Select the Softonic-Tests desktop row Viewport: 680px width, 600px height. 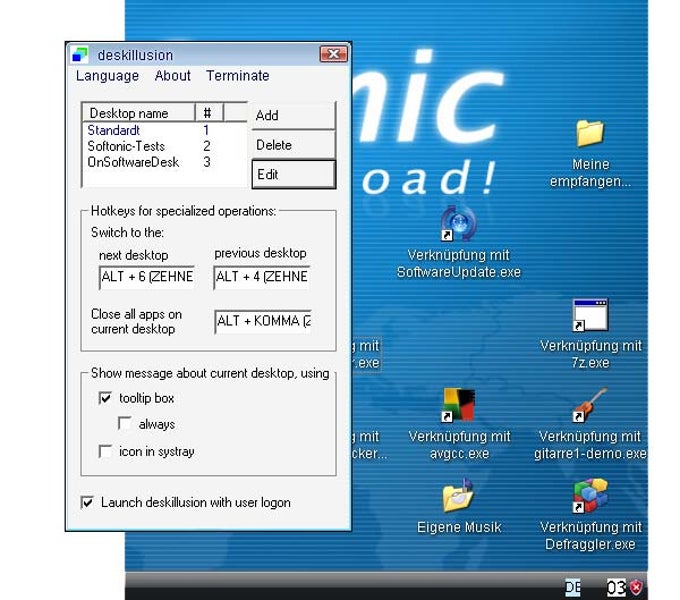pyautogui.click(x=165, y=146)
